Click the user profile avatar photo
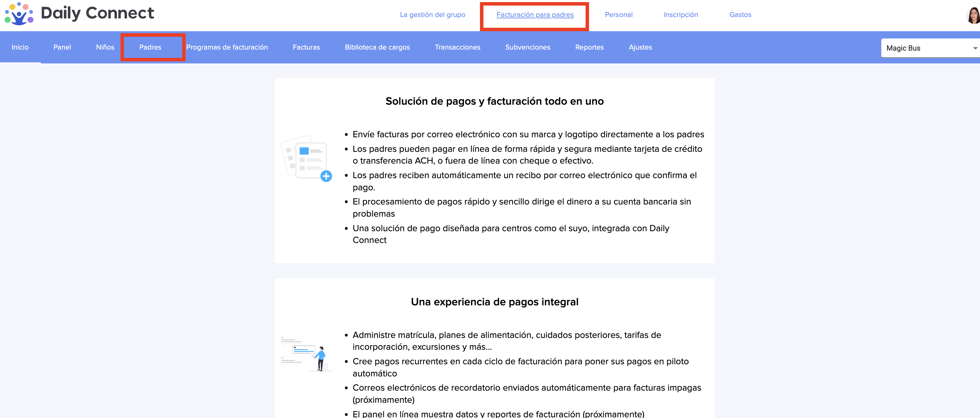Screen dimensions: 980x418 (x=973, y=16)
